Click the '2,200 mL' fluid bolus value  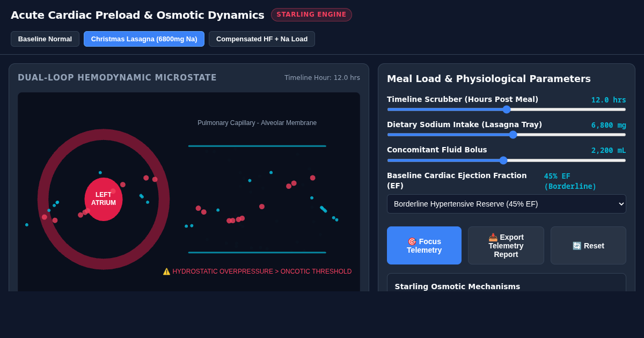pyautogui.click(x=609, y=150)
